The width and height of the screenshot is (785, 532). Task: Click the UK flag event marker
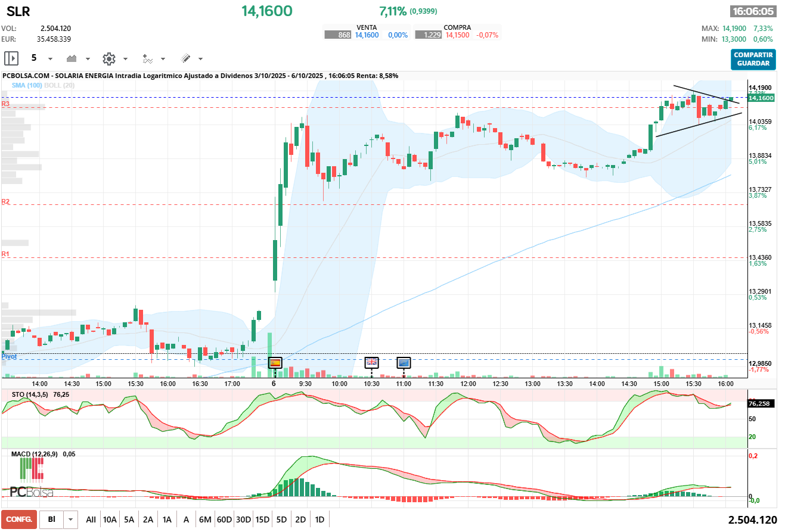(371, 362)
